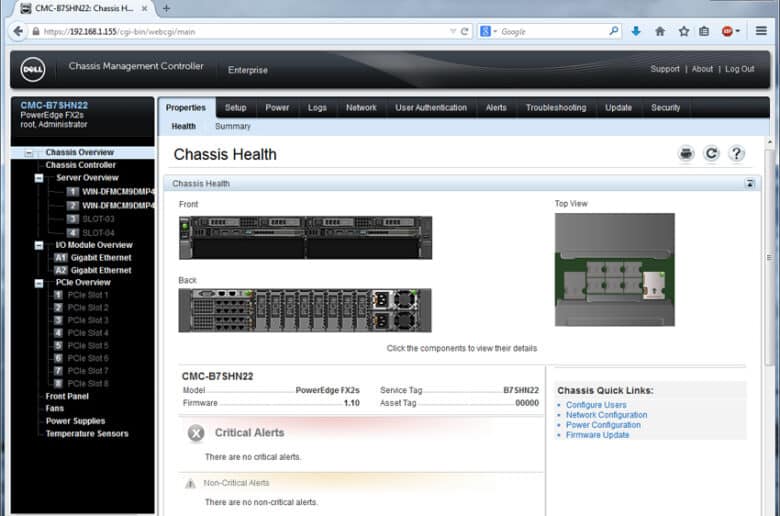This screenshot has width=780, height=516.
Task: Click the chassis Back view image
Action: click(x=305, y=310)
